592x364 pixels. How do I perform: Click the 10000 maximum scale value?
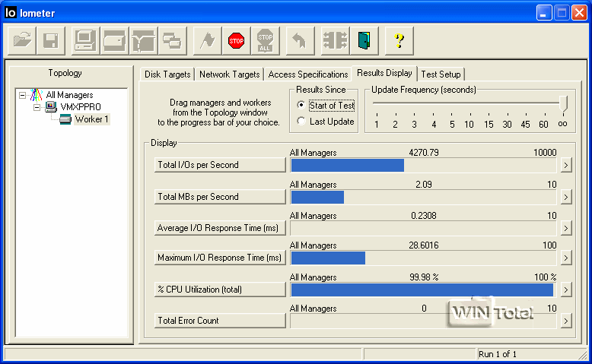coord(545,153)
